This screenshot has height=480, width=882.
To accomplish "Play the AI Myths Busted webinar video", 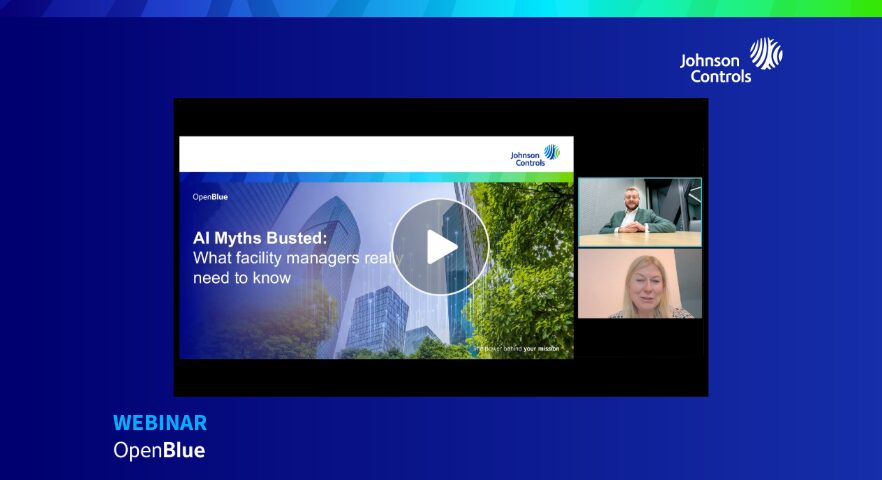I will click(x=440, y=246).
